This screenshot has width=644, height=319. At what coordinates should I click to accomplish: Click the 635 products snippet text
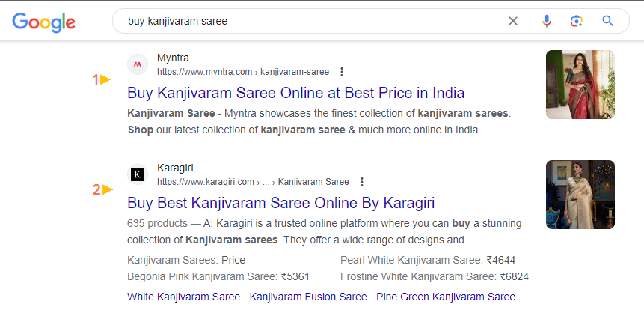(x=325, y=232)
